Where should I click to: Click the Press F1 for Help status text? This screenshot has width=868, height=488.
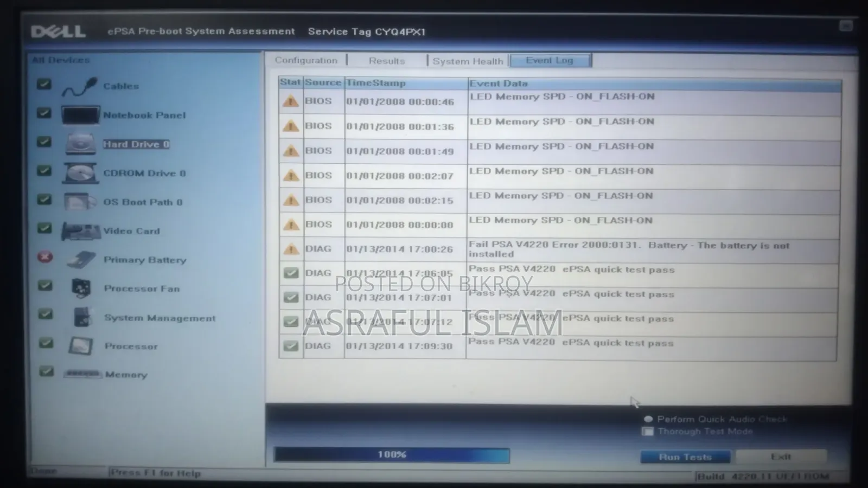156,473
